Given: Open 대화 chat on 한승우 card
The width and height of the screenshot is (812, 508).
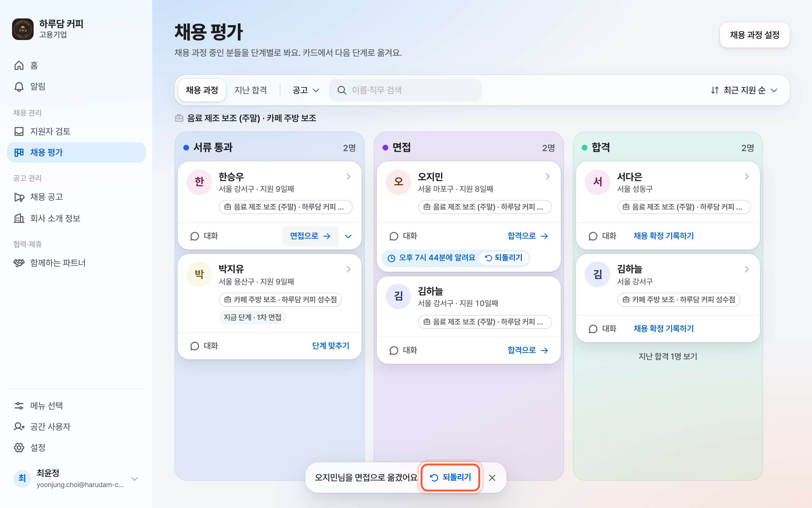Looking at the screenshot, I should [204, 236].
